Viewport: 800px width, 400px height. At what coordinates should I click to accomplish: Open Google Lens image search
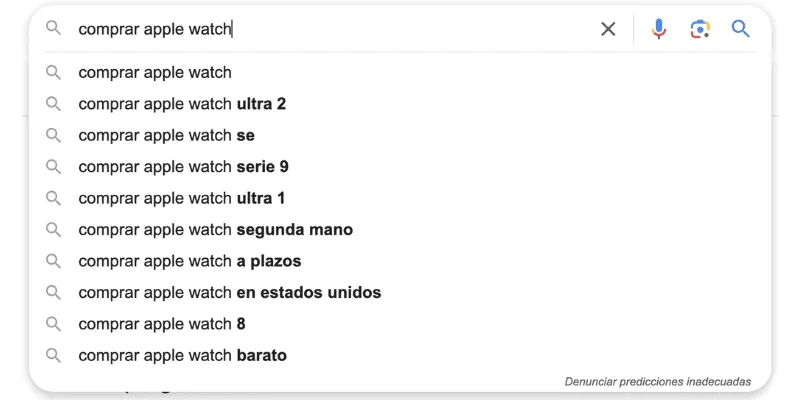tap(700, 29)
